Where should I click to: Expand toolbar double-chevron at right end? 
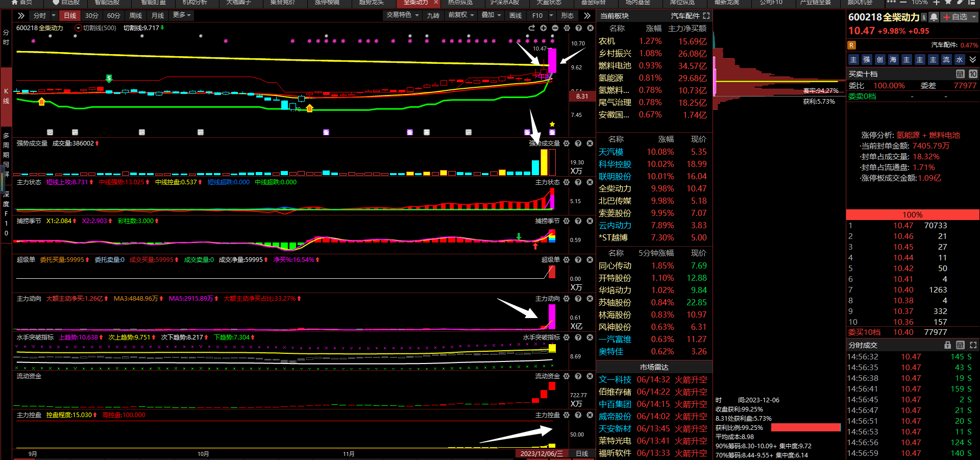[x=587, y=15]
